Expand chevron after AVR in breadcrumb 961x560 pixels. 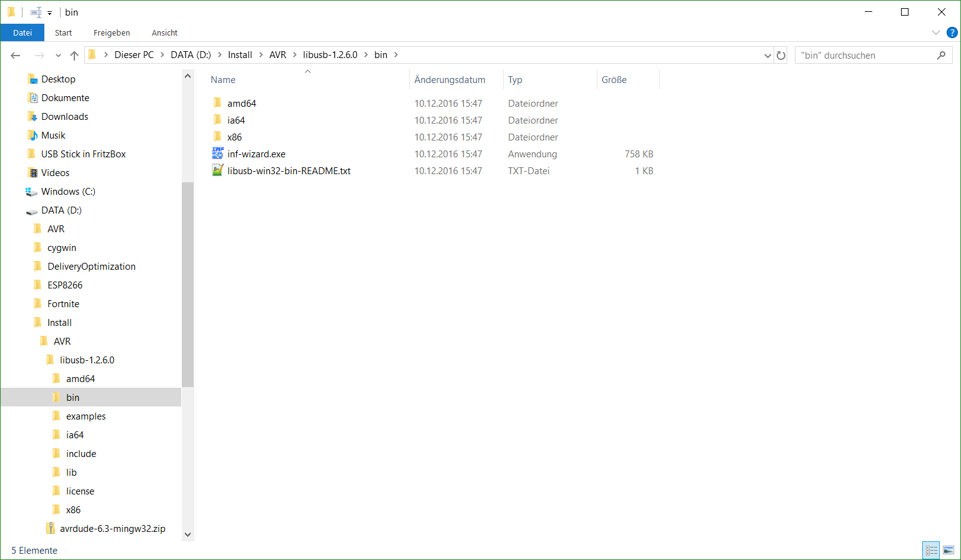[294, 55]
